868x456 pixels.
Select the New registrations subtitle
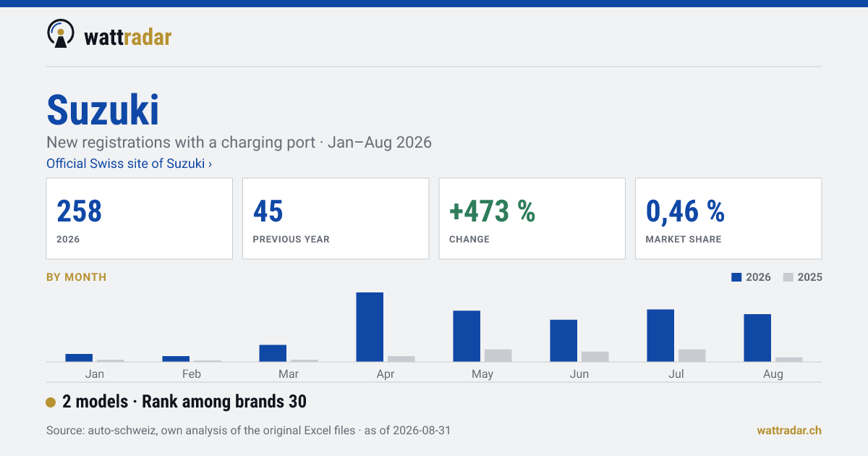[x=239, y=142]
